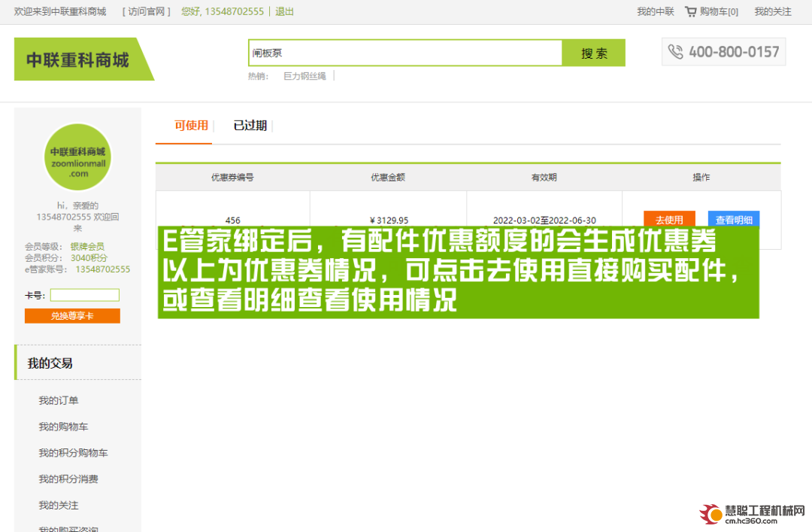The width and height of the screenshot is (812, 532).
Task: Click coupon number 456 cell
Action: pyautogui.click(x=233, y=220)
